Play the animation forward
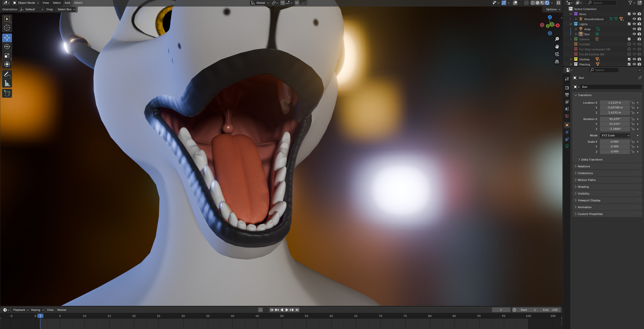Viewport: 644px width, 329px height. pyautogui.click(x=287, y=310)
